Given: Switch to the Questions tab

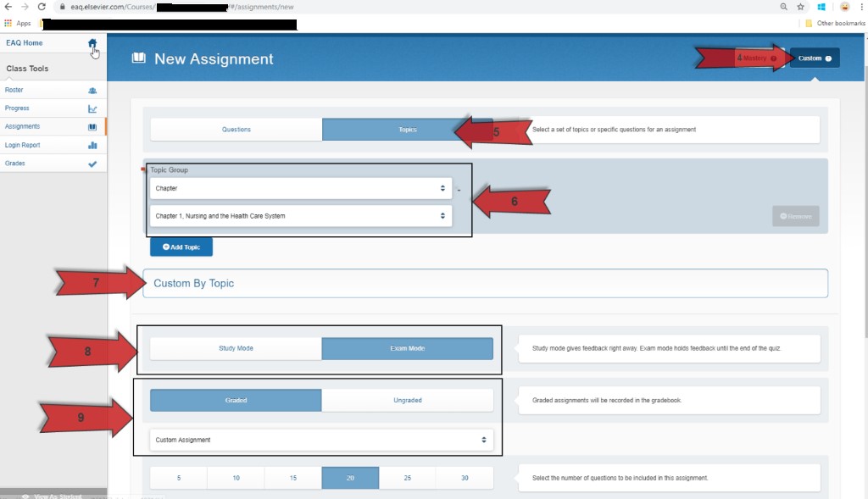Looking at the screenshot, I should click(x=236, y=129).
